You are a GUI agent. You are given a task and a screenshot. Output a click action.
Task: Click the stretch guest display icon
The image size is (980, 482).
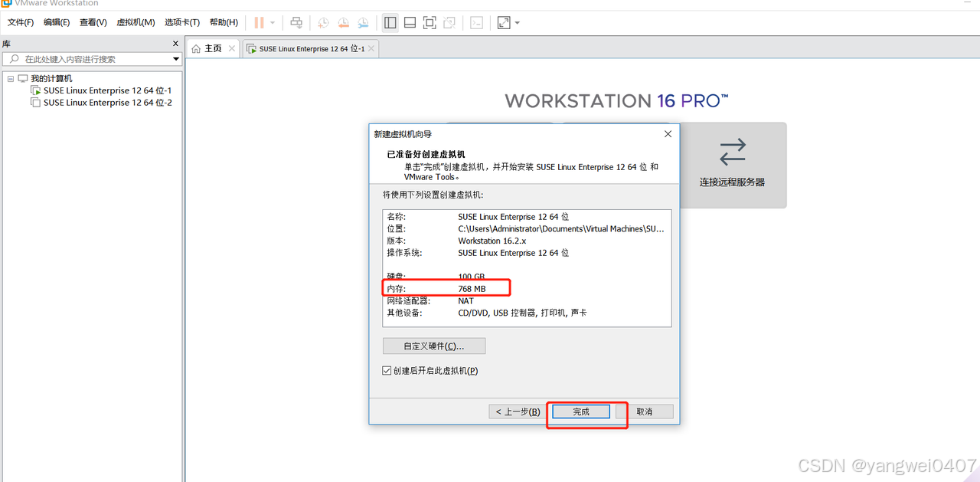pyautogui.click(x=504, y=23)
